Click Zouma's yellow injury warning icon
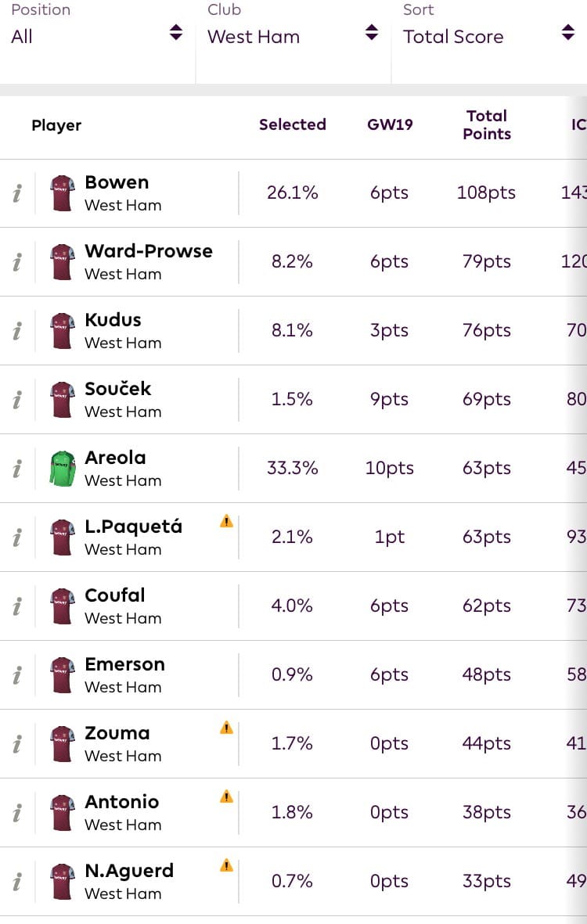This screenshot has height=924, width=587. pos(226,728)
